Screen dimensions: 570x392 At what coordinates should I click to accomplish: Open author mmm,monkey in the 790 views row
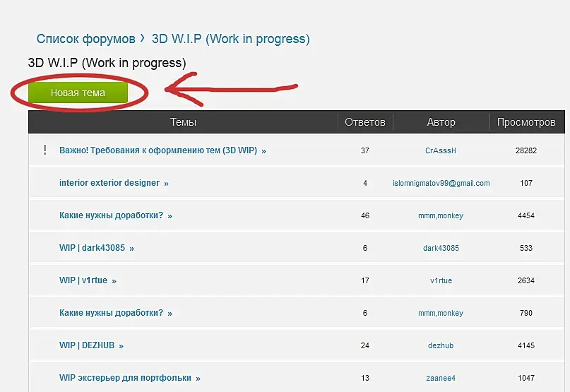[441, 313]
